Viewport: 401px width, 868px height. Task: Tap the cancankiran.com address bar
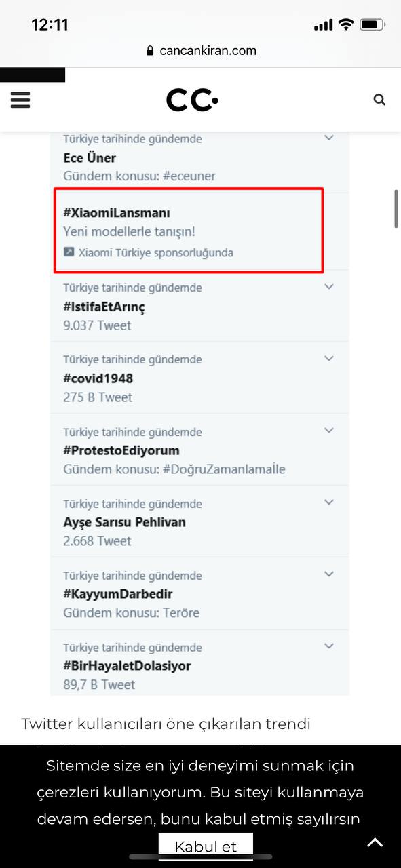(201, 51)
